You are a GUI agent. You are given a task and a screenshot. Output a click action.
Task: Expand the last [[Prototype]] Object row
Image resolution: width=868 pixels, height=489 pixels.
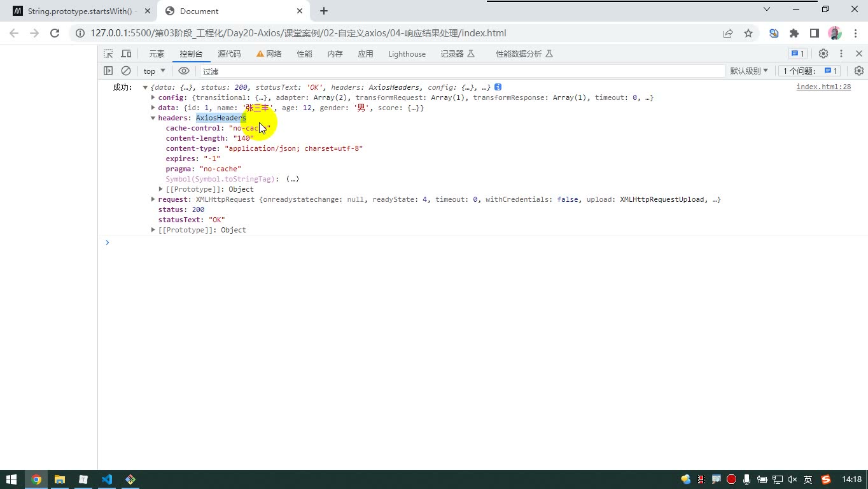click(153, 230)
